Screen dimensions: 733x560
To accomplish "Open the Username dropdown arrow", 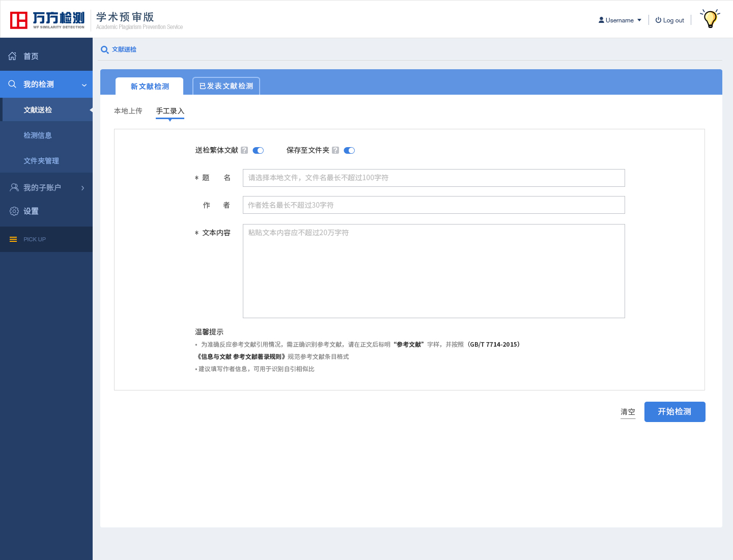I will 639,20.
